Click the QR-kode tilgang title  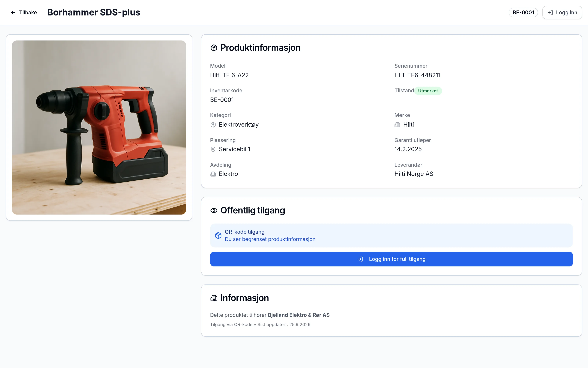[x=244, y=232]
